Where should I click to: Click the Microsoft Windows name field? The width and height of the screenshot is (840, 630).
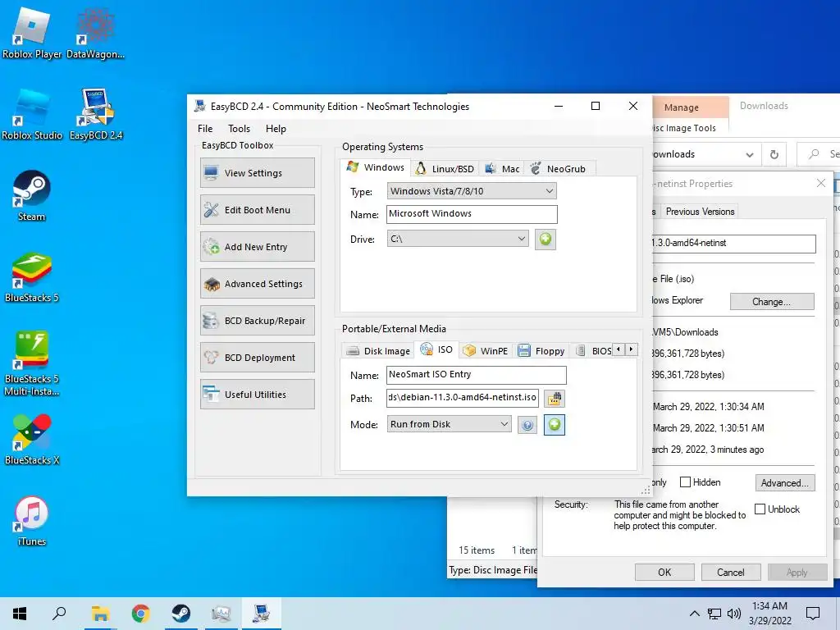coord(472,214)
